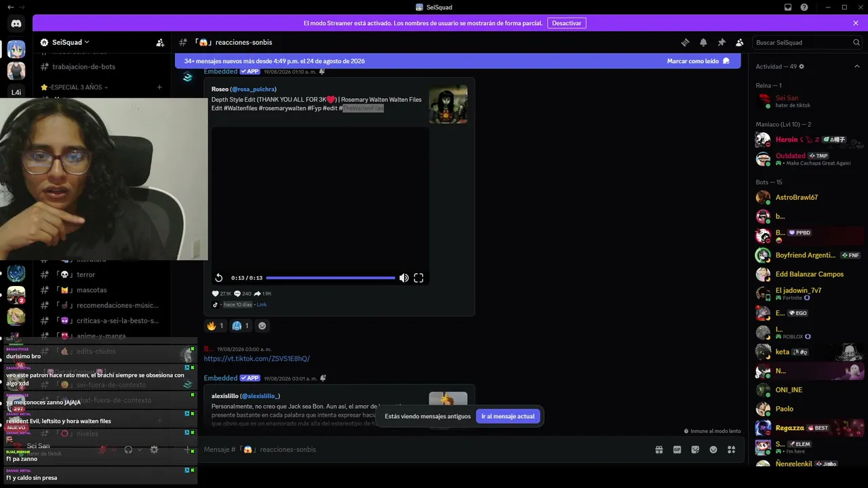
Task: Toggle headphones deafen in user panel
Action: point(128,449)
